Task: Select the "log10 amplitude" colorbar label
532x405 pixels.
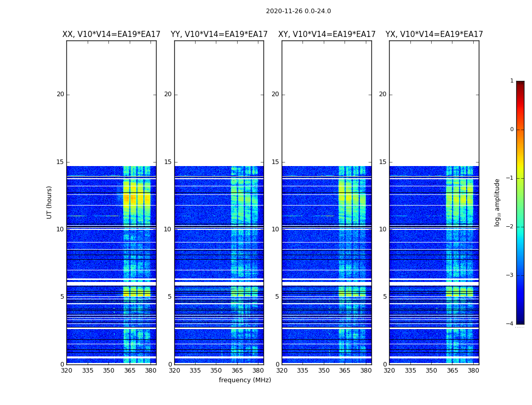Action: click(x=498, y=202)
